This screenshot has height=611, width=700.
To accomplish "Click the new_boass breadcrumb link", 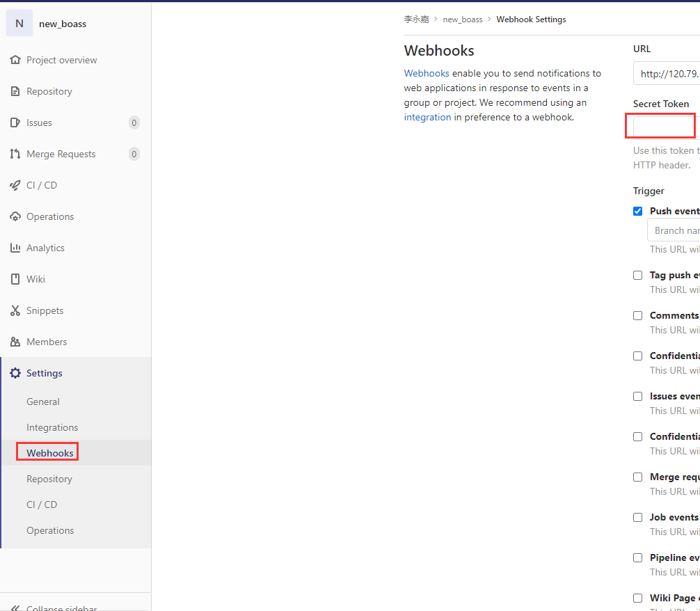I will [x=463, y=19].
